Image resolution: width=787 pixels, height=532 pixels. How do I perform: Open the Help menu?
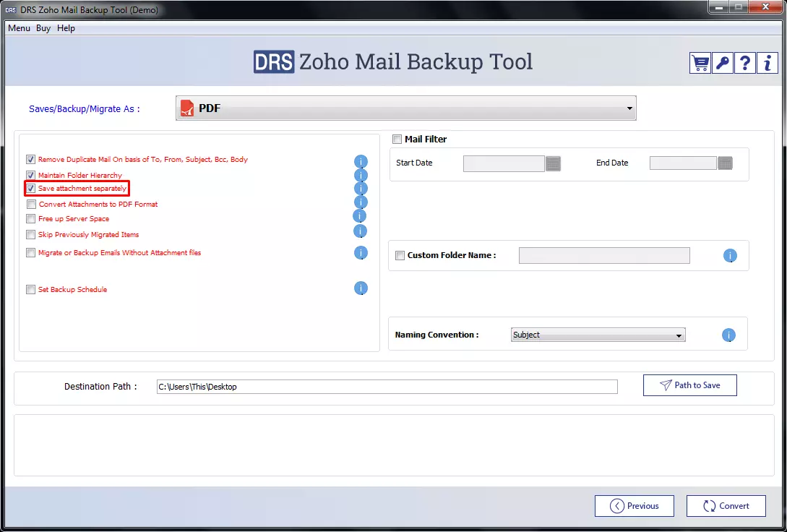(66, 28)
